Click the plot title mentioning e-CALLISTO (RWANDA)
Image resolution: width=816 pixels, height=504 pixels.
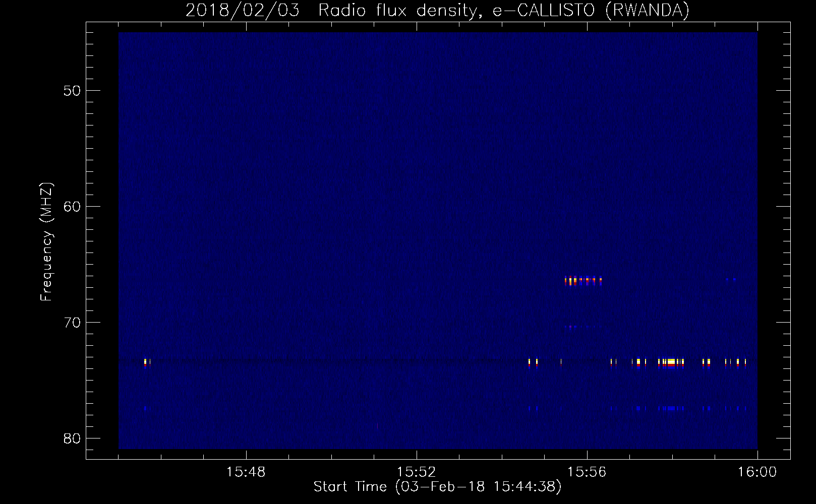437,10
